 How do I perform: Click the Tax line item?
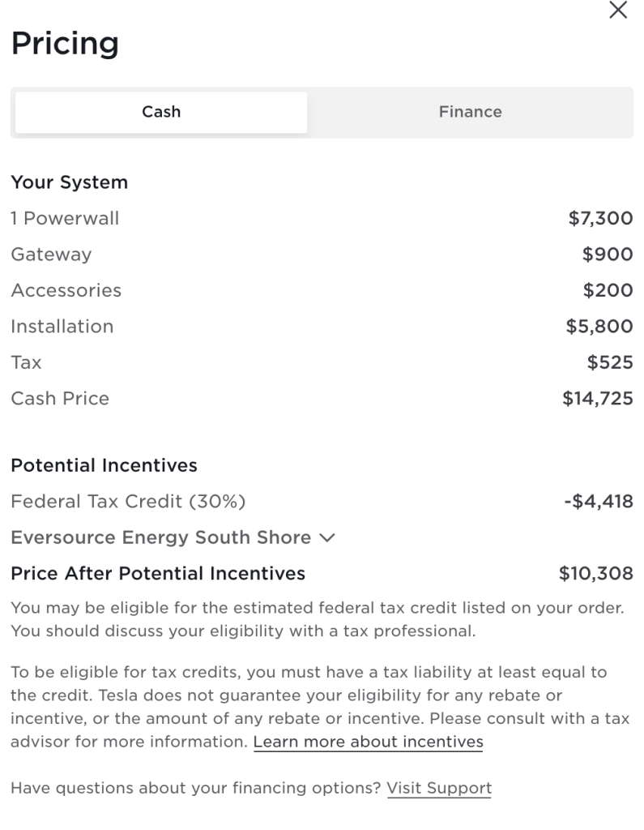tap(26, 362)
